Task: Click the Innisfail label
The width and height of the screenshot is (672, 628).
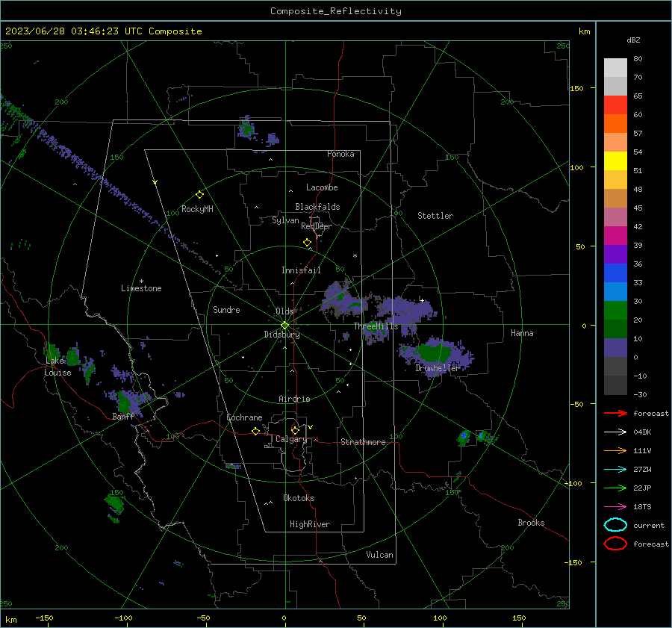Action: click(x=301, y=270)
